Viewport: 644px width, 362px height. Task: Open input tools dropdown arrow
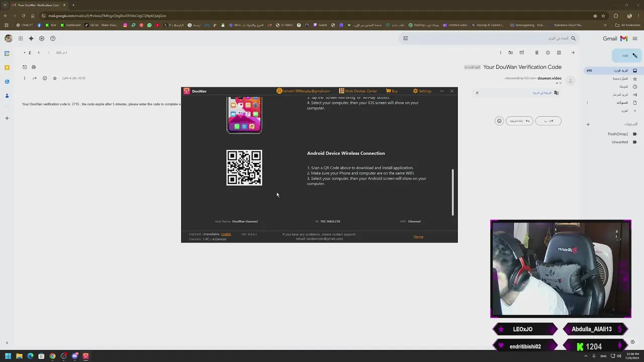pyautogui.click(x=24, y=52)
